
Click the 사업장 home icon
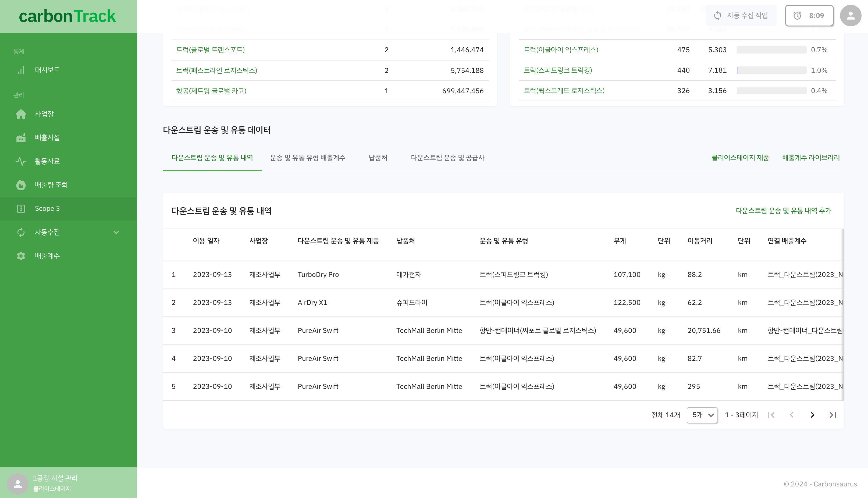(21, 114)
